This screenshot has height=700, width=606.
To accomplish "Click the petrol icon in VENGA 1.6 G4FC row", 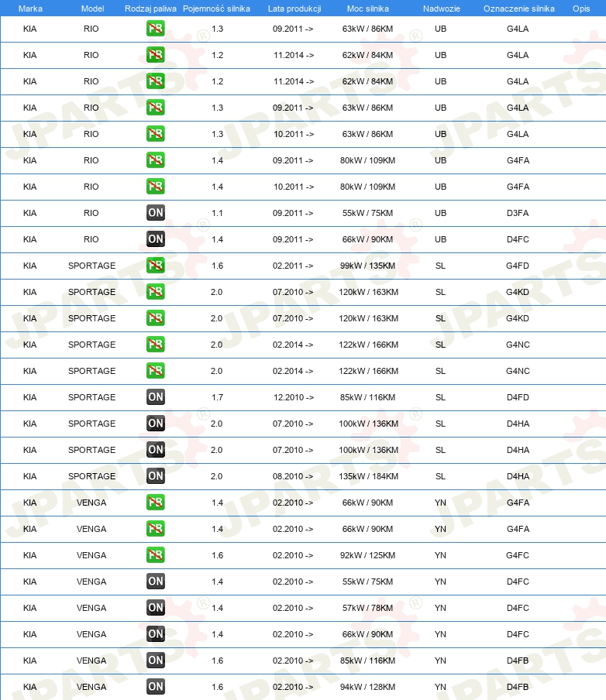I will [x=156, y=555].
